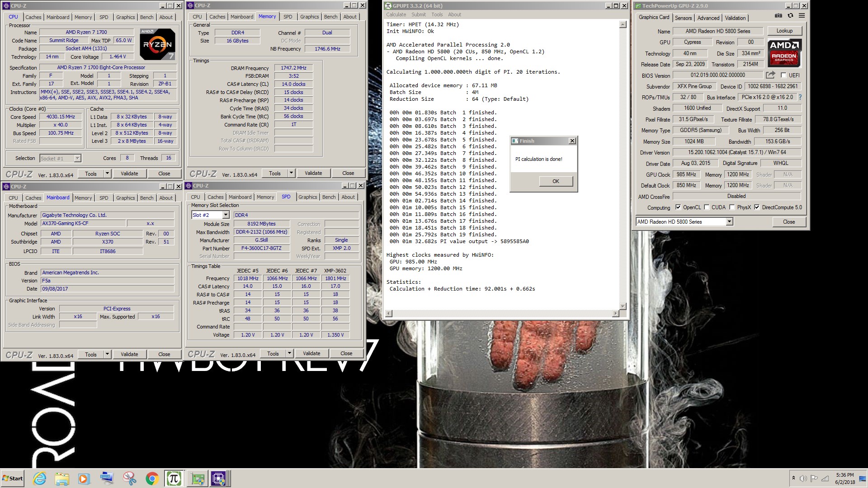Click Tools button in CPU-Z CPU window
The height and width of the screenshot is (488, 868).
click(91, 174)
